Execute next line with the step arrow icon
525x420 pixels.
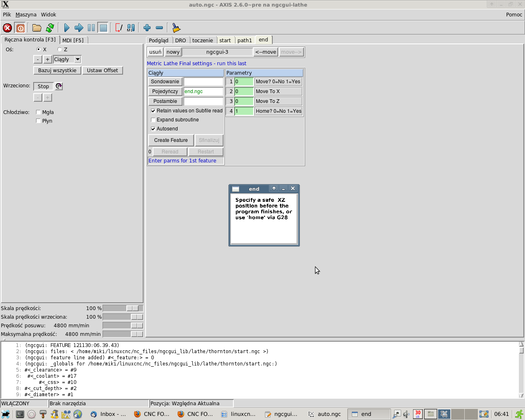pos(79,28)
